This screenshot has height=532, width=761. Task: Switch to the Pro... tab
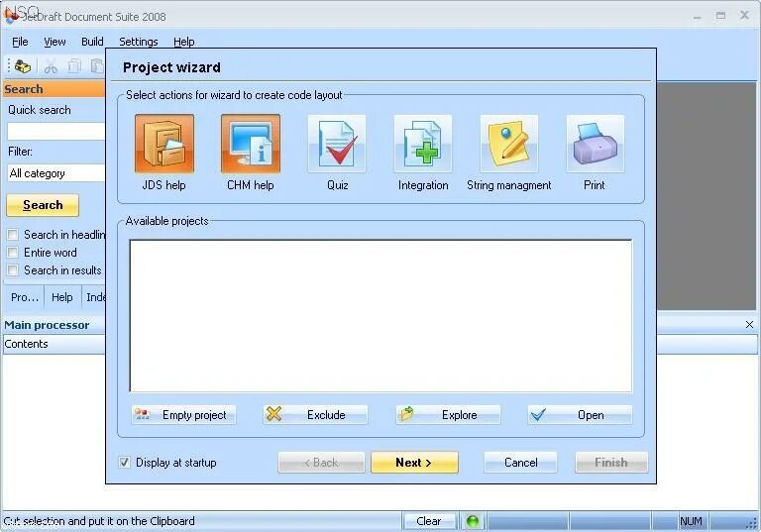click(x=24, y=297)
